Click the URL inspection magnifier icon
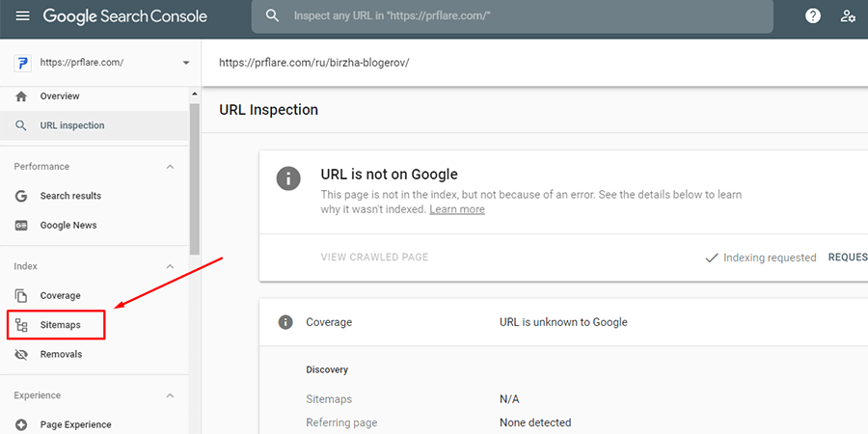 [x=21, y=125]
